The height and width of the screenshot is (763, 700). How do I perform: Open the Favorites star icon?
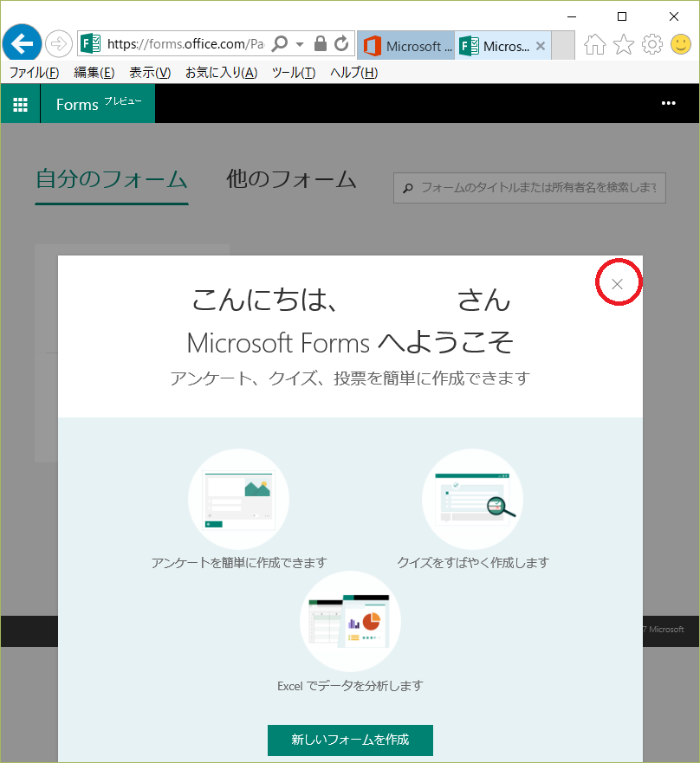[624, 45]
